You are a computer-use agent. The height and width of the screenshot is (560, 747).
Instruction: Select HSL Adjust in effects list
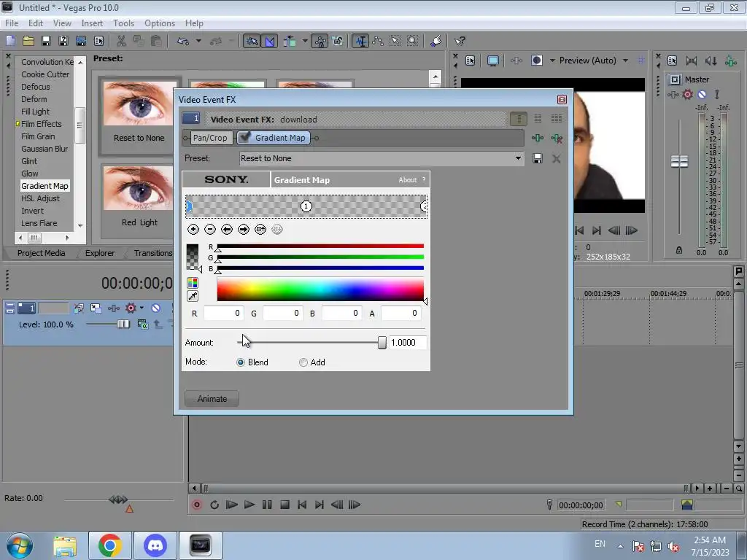(x=41, y=198)
